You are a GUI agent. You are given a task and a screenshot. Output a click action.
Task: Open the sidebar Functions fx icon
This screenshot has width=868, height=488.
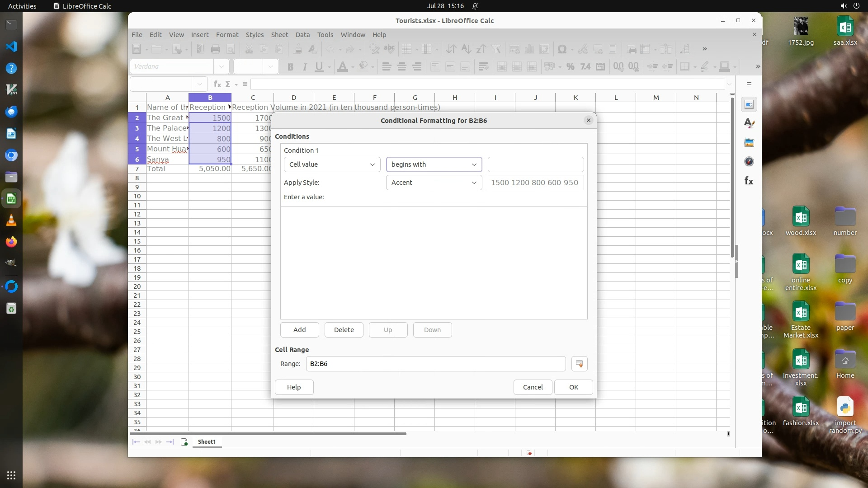(x=749, y=181)
